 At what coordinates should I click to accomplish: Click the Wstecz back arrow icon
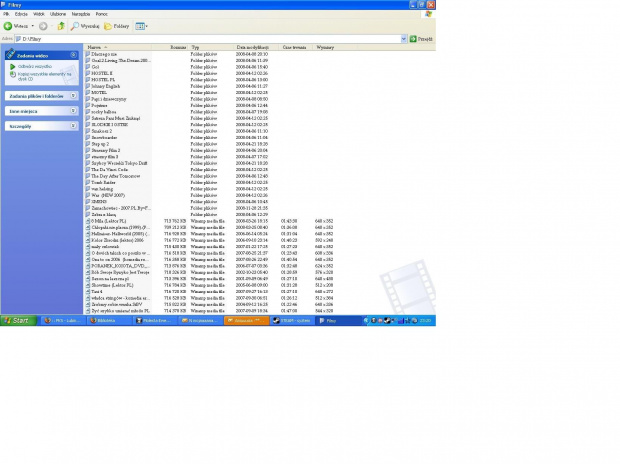pyautogui.click(x=8, y=26)
